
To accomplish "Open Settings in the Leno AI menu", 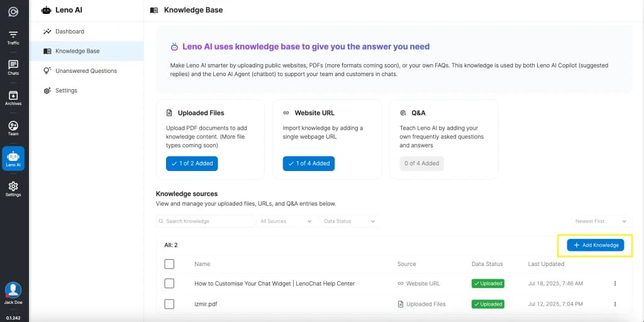I will pos(86,91).
